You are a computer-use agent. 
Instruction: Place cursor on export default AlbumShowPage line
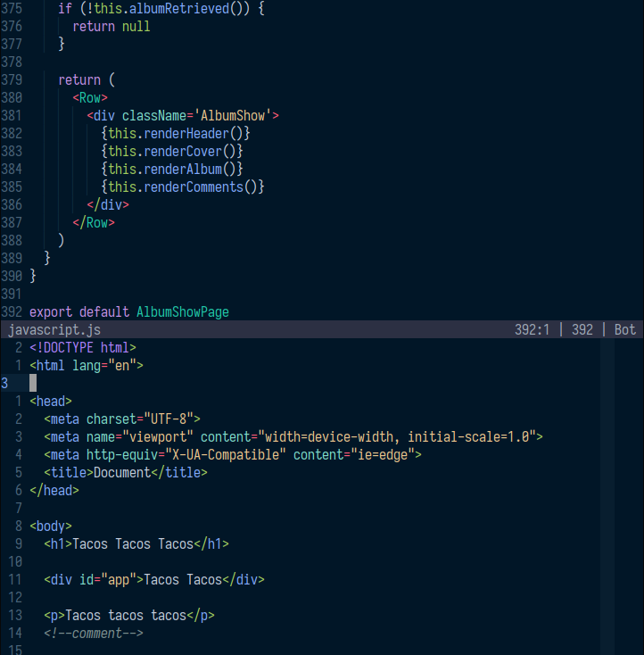(129, 312)
